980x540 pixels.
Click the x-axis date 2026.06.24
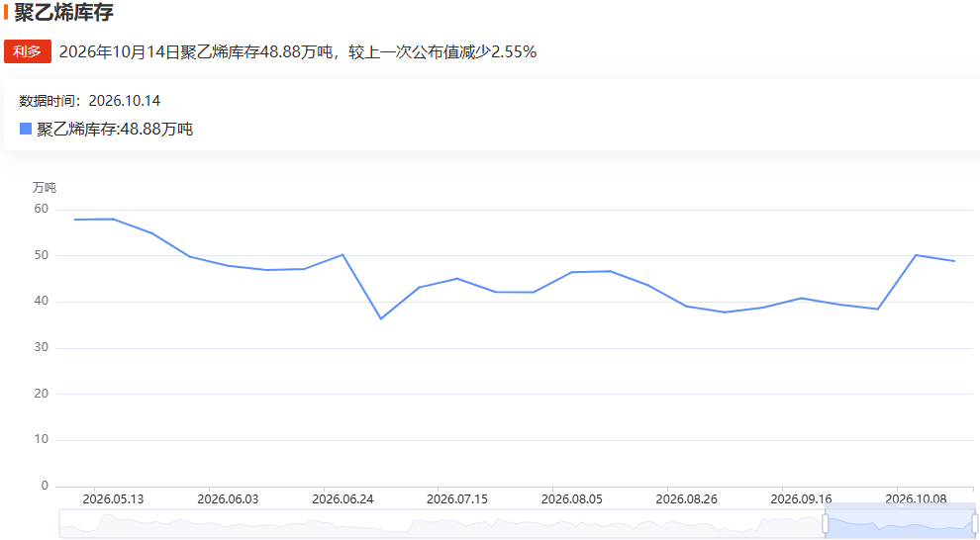(343, 499)
